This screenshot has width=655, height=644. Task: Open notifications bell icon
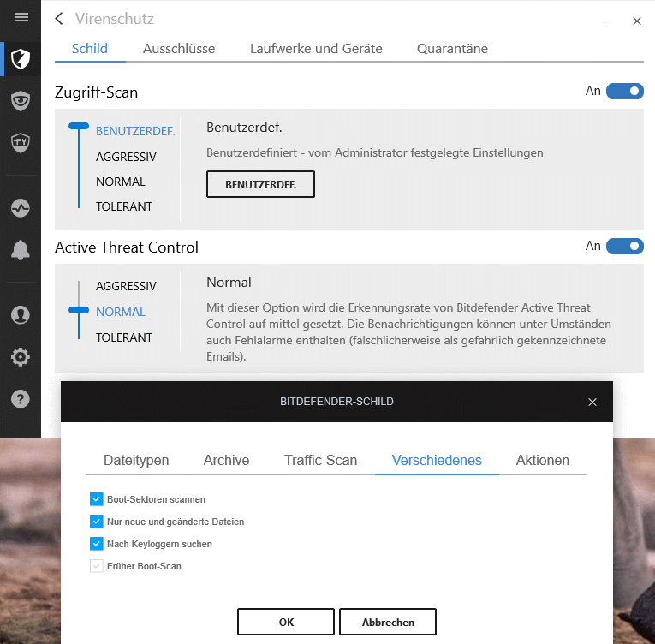click(x=21, y=250)
